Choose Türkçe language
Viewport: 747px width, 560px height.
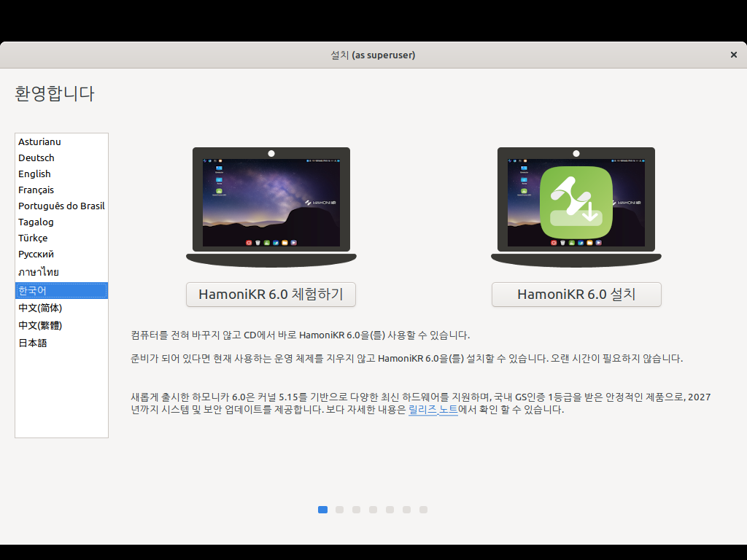pos(33,238)
